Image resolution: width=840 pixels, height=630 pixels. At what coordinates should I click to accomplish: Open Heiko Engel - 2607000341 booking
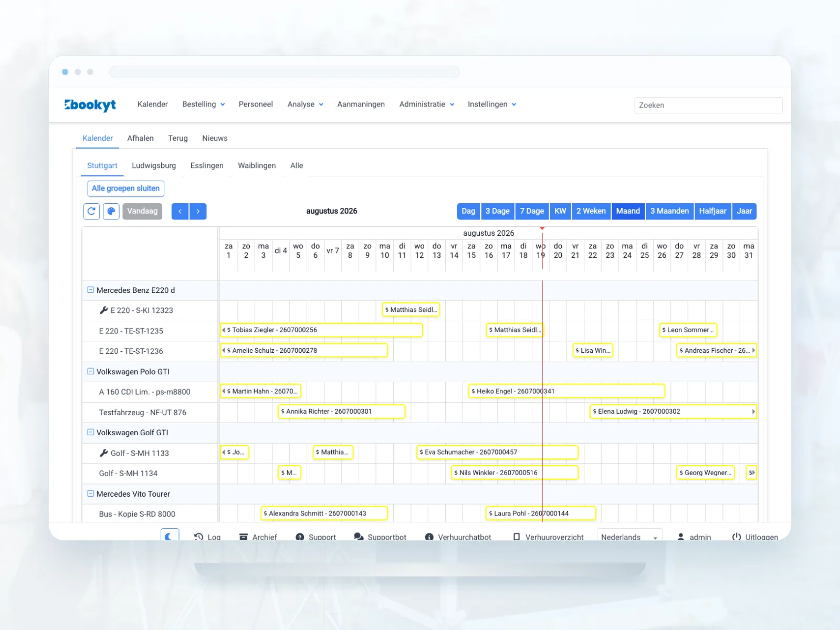[567, 391]
